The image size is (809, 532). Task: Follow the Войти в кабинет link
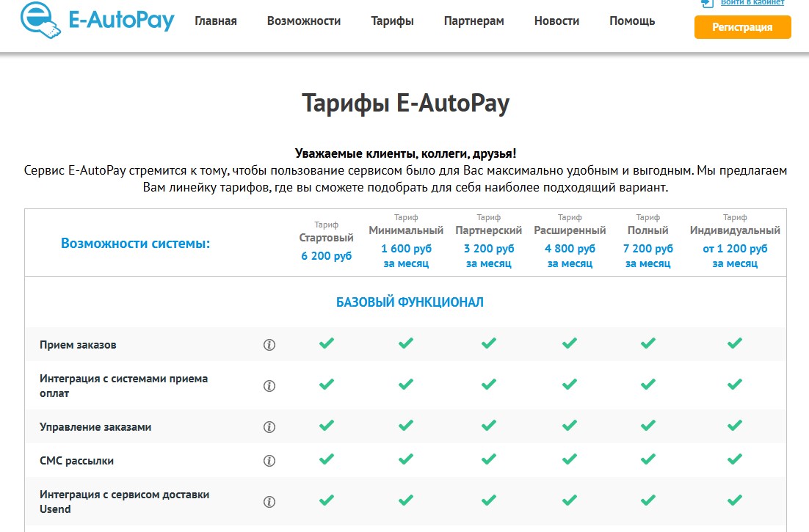[752, 3]
